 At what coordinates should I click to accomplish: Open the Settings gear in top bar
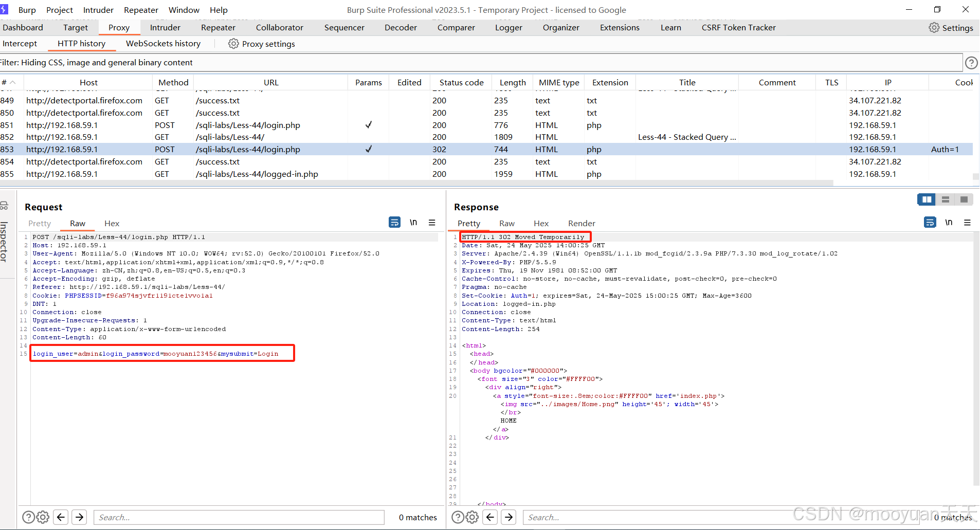pyautogui.click(x=951, y=28)
